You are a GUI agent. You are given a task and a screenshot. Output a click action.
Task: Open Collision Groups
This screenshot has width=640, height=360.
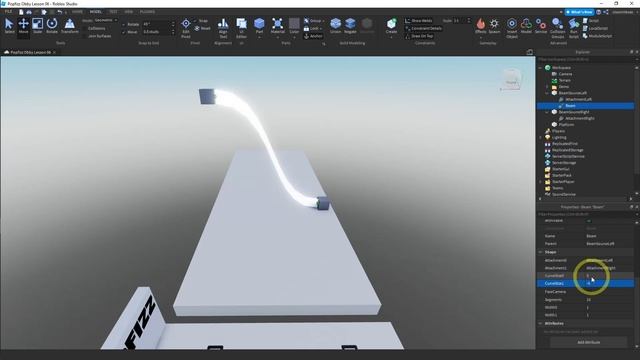pos(558,28)
